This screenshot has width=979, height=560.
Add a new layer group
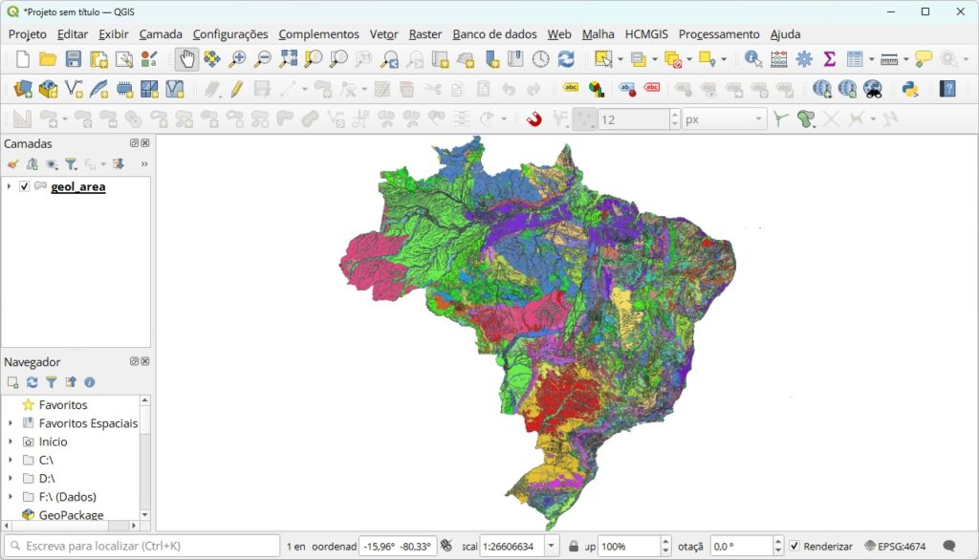[x=31, y=163]
